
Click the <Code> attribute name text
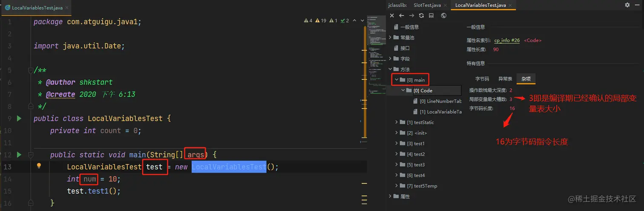tap(533, 40)
